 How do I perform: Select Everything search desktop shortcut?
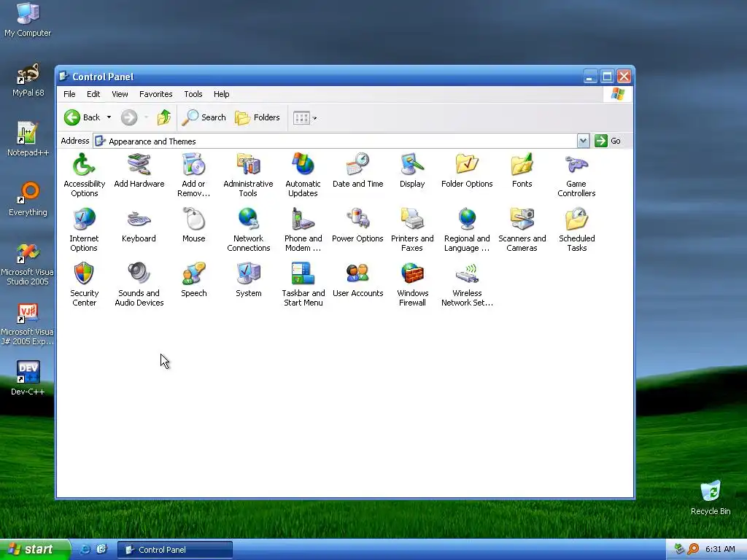pyautogui.click(x=28, y=200)
